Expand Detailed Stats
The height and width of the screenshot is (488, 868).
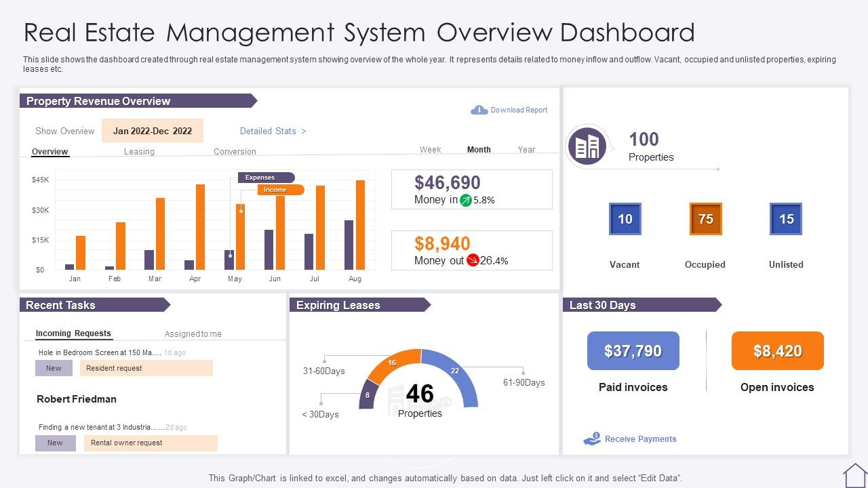[273, 131]
